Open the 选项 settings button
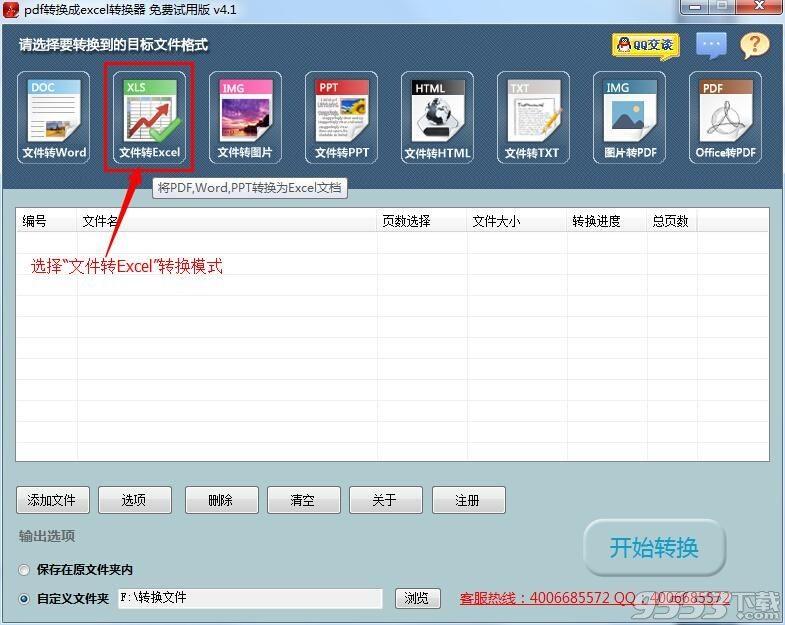785x625 pixels. tap(135, 500)
